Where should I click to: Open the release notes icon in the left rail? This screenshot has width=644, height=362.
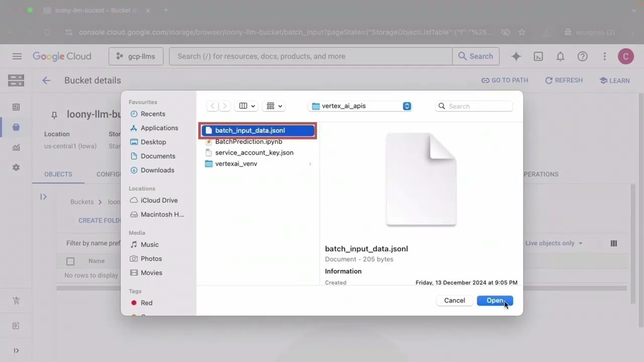pyautogui.click(x=16, y=326)
